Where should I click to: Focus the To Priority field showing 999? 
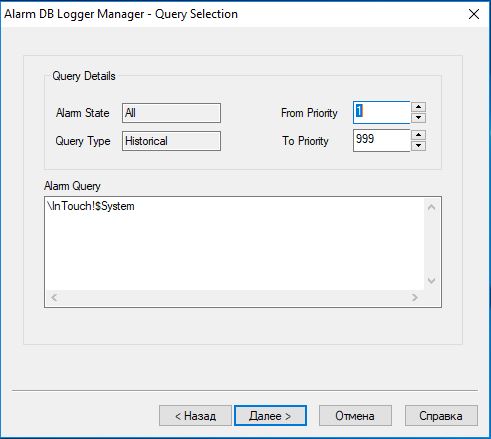point(382,140)
